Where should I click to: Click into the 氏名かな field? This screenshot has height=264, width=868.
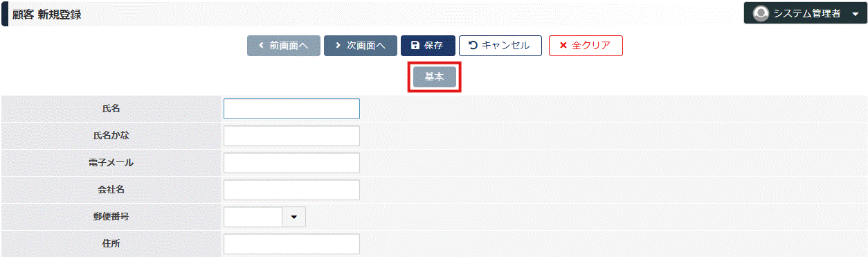291,136
